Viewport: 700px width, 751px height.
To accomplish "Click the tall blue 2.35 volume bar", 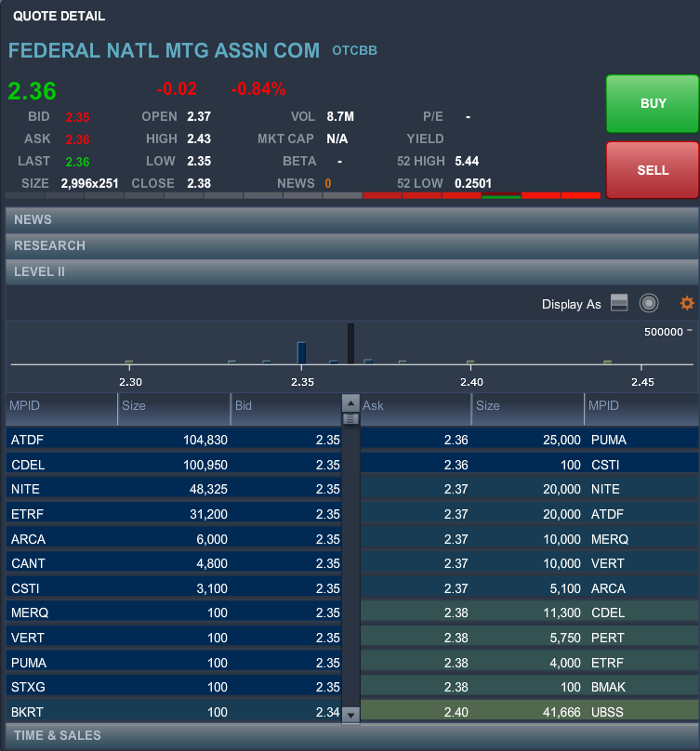I will click(x=301, y=352).
